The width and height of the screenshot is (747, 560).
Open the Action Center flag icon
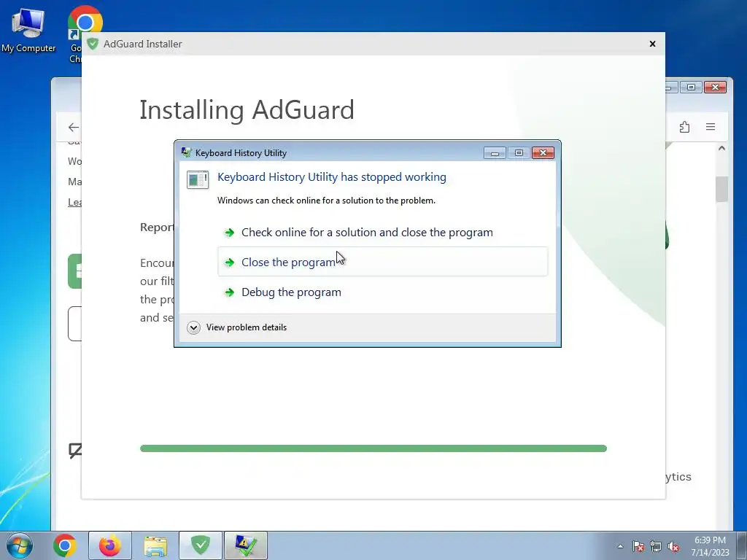click(638, 546)
